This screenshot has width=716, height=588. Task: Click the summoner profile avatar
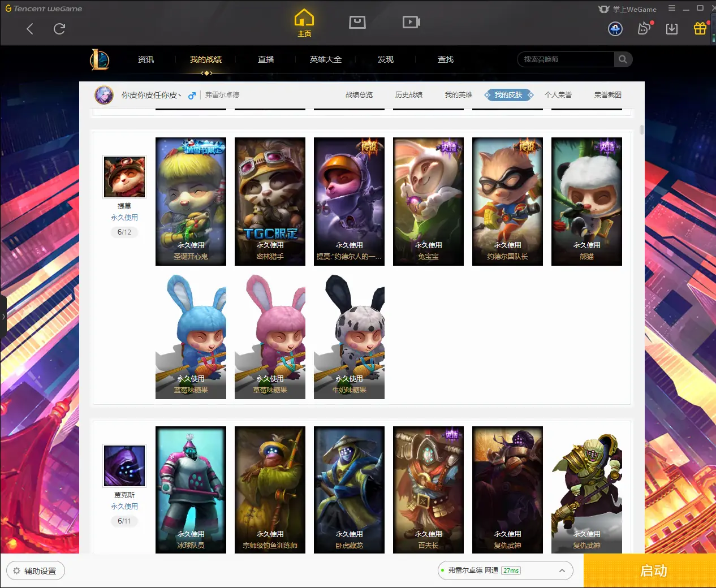click(x=104, y=95)
